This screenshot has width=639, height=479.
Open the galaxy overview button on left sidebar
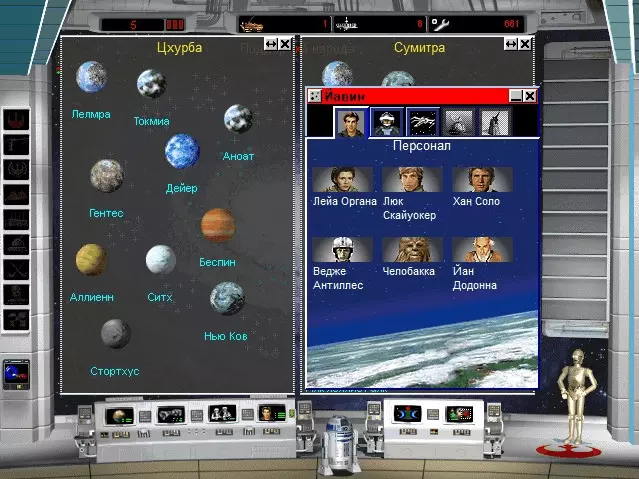tap(16, 373)
